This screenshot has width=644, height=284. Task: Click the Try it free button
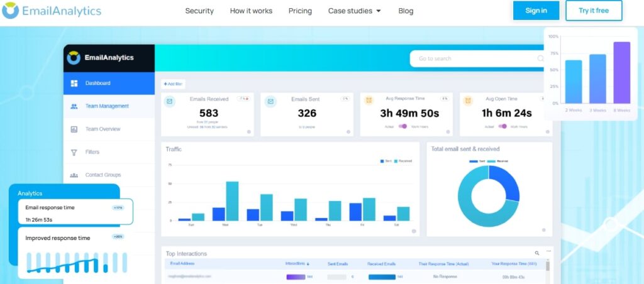coord(594,11)
